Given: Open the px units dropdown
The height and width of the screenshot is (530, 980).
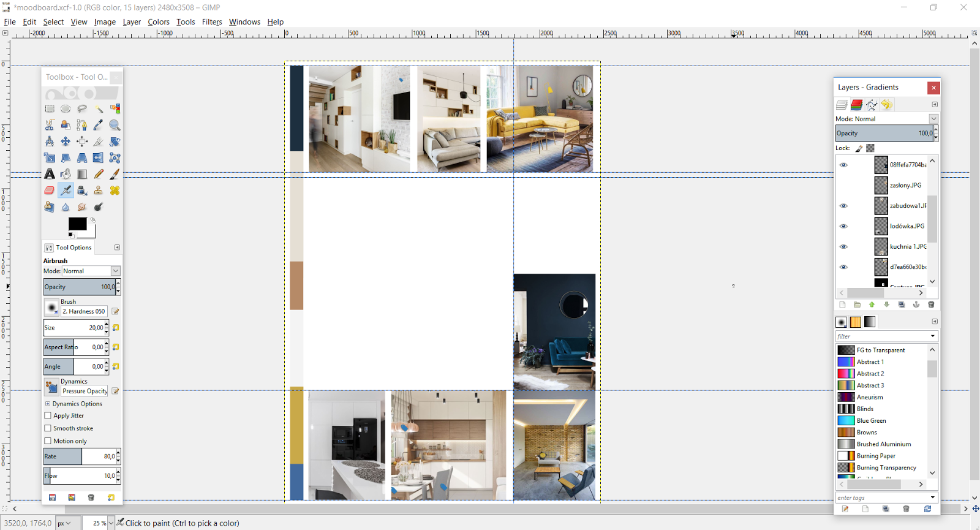Looking at the screenshot, I should [x=68, y=523].
